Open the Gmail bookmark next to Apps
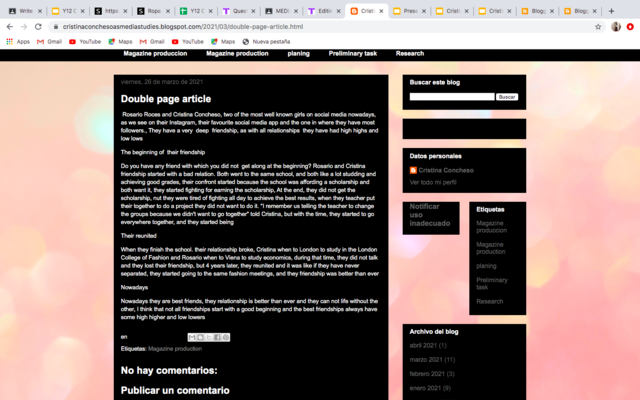640x400 pixels. pyautogui.click(x=49, y=42)
